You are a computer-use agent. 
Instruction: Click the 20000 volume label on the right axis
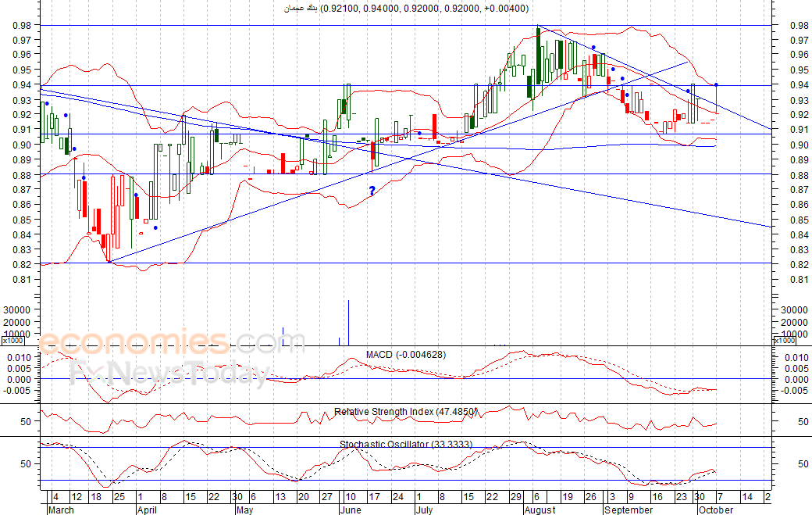(x=794, y=322)
